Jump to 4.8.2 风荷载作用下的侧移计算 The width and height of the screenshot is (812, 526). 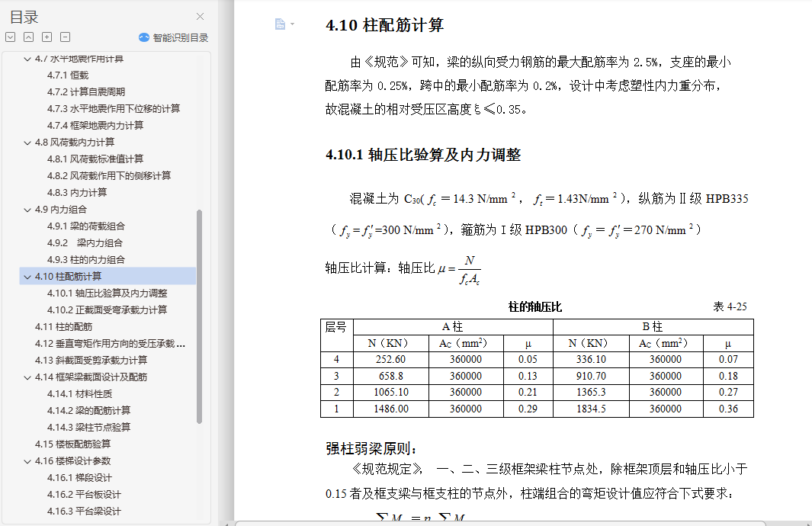(x=109, y=176)
